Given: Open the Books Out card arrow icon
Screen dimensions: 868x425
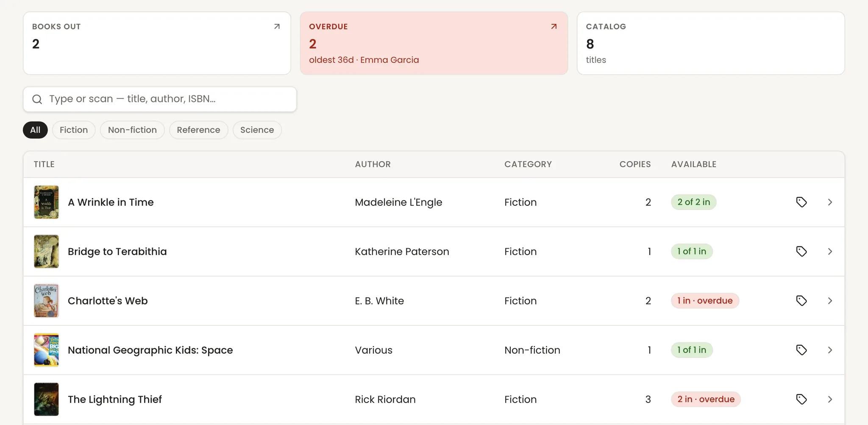Looking at the screenshot, I should pos(277,26).
